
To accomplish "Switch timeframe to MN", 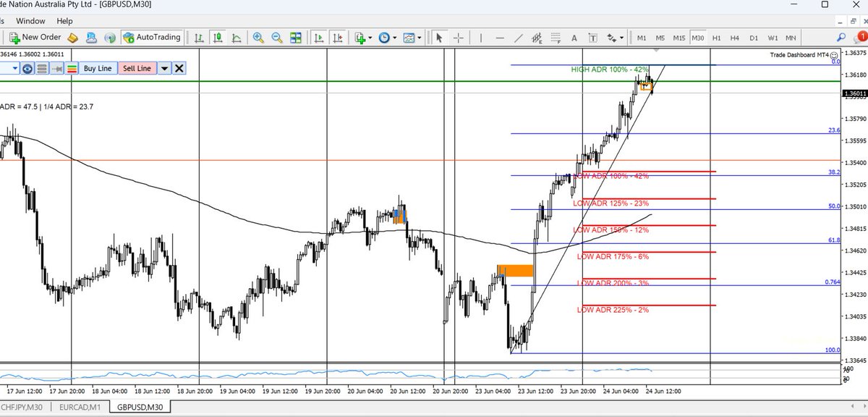I will click(x=791, y=37).
